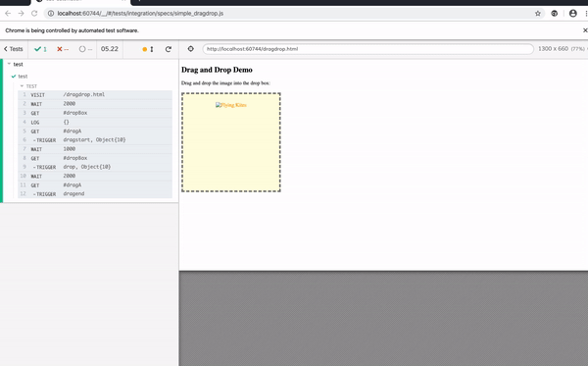Click the Drag and Drop Demo heading
The image size is (588, 366).
(217, 70)
